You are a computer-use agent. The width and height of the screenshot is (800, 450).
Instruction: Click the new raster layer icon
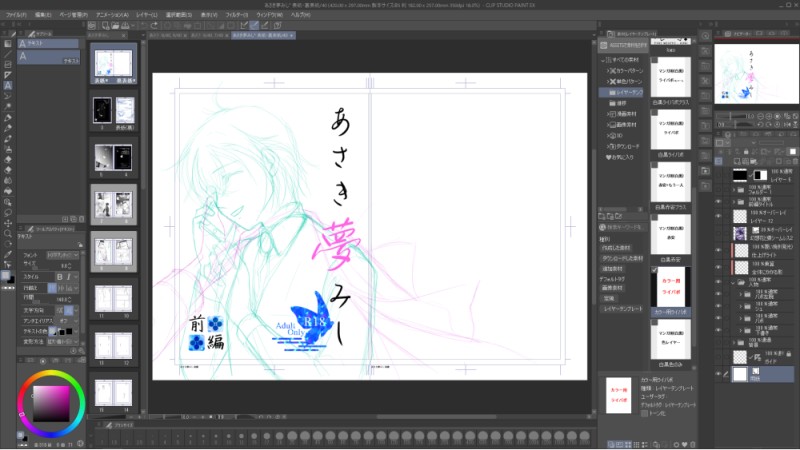click(x=737, y=161)
